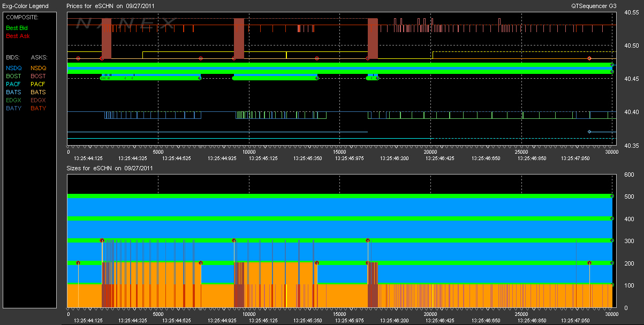Click BATS in the ASKS column
Viewport: 644px width, 325px height.
pos(39,92)
